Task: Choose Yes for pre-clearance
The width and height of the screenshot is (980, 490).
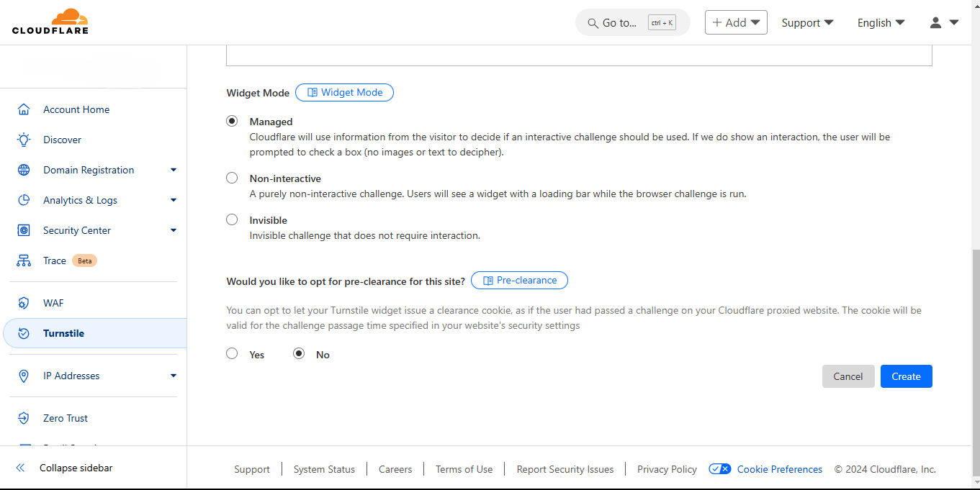Action: click(x=232, y=353)
